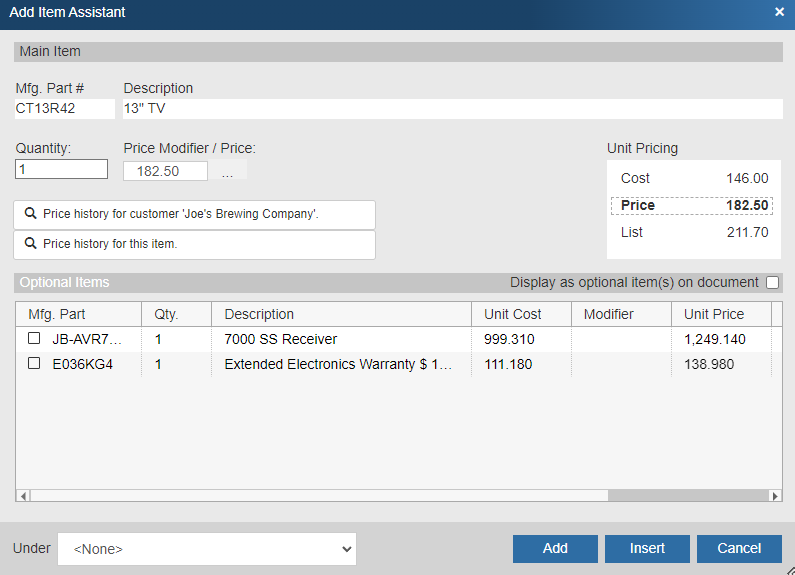
Task: Select the List row in Unit Pricing
Action: (x=694, y=232)
